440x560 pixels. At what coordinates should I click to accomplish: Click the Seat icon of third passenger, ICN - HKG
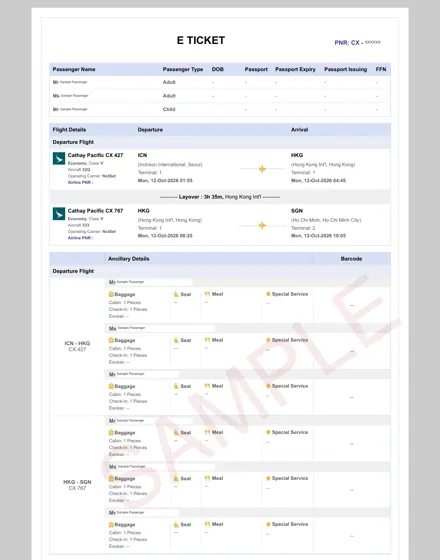[176, 386]
